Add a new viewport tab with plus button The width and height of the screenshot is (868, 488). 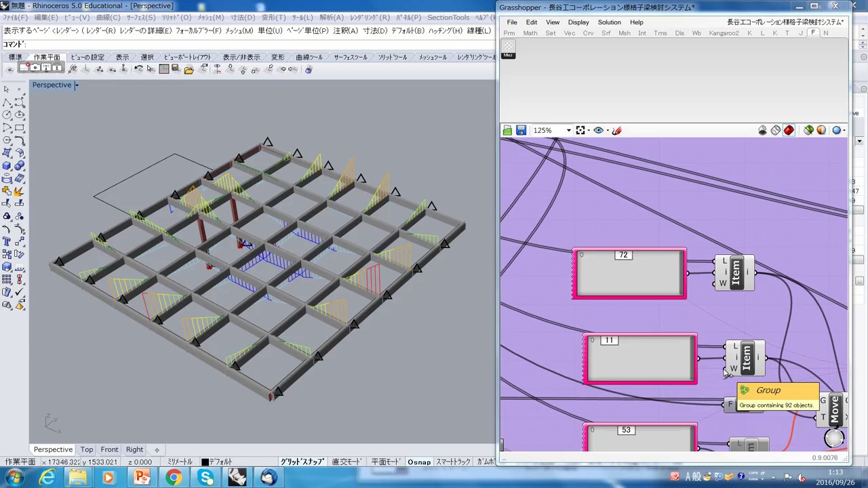(x=157, y=449)
